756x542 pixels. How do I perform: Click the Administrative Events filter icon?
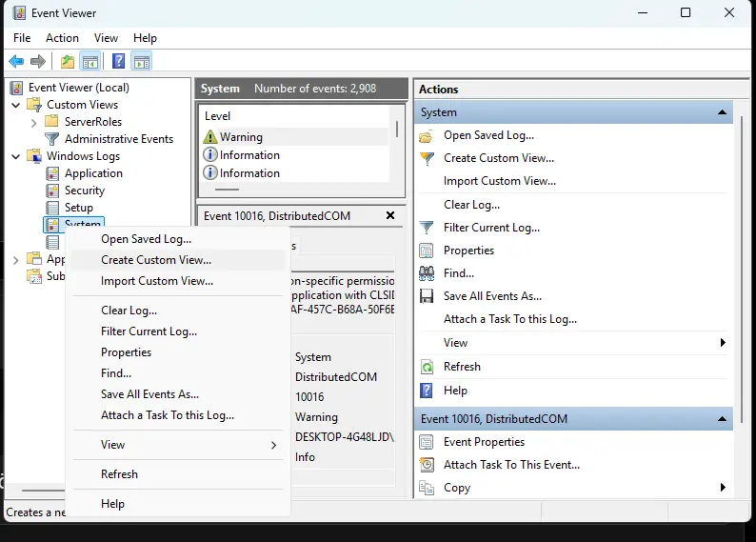(51, 139)
